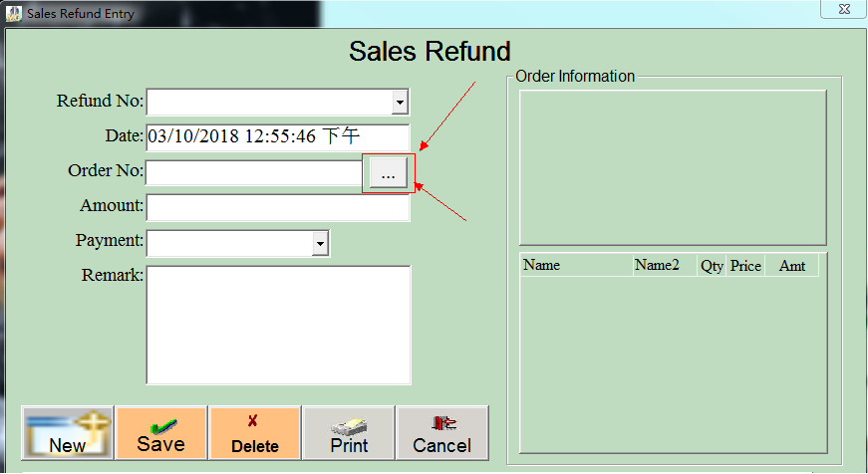Click the Sales Refund Entry title bar icon

point(14,14)
